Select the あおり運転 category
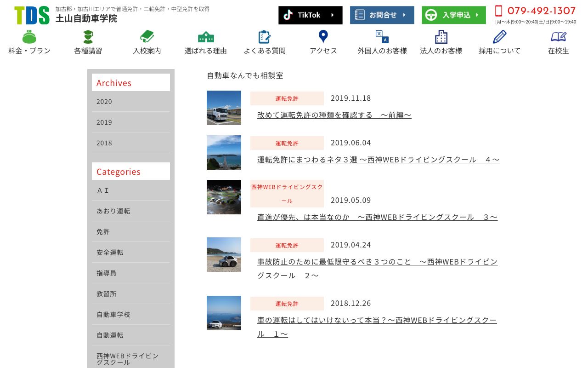588x368 pixels. tap(113, 211)
